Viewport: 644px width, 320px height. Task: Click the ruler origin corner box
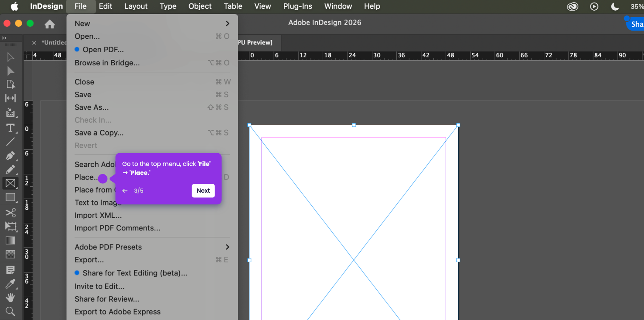(x=28, y=56)
